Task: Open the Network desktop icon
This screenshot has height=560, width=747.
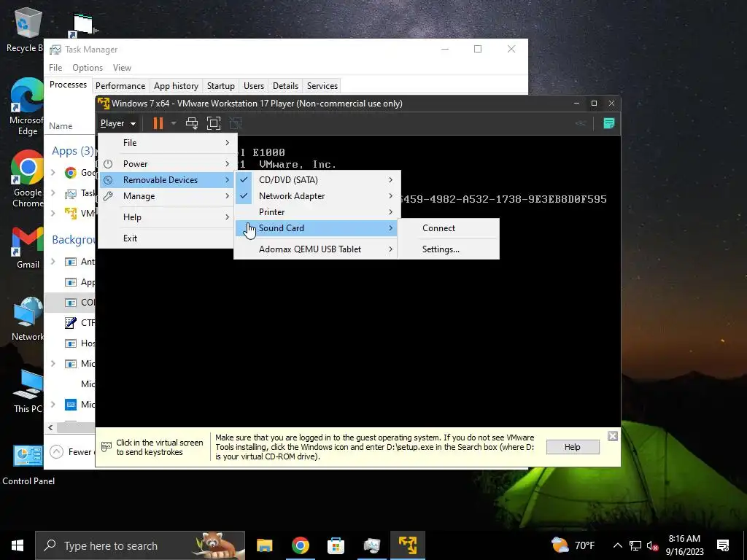Action: tap(28, 319)
